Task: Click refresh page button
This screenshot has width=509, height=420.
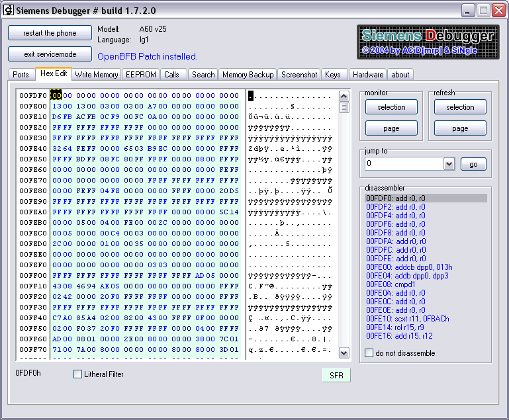Action: 460,128
